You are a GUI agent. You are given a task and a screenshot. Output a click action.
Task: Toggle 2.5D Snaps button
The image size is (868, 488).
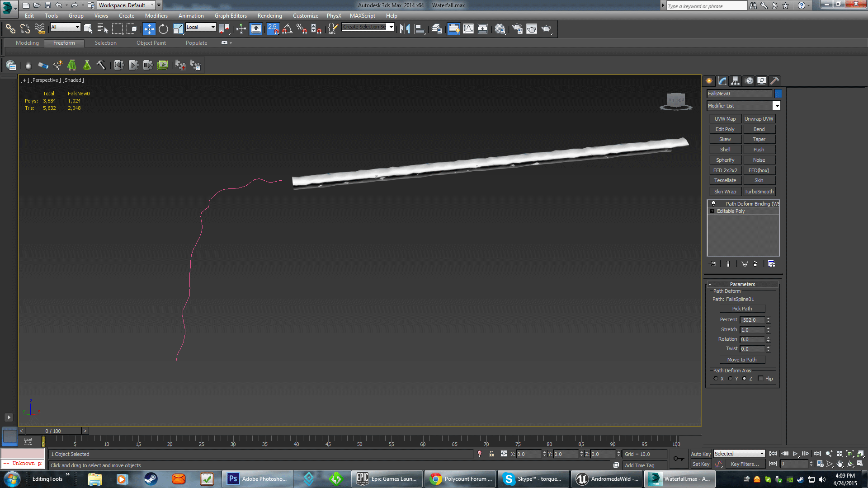point(273,29)
